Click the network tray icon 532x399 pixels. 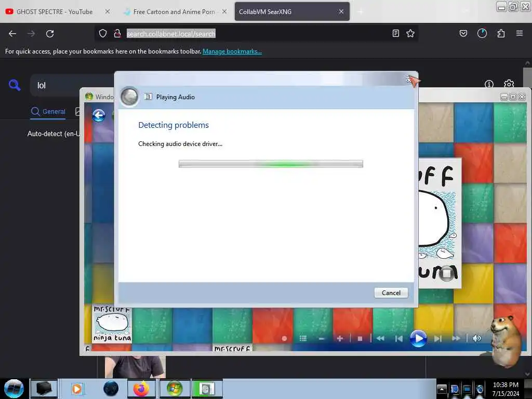click(x=467, y=389)
